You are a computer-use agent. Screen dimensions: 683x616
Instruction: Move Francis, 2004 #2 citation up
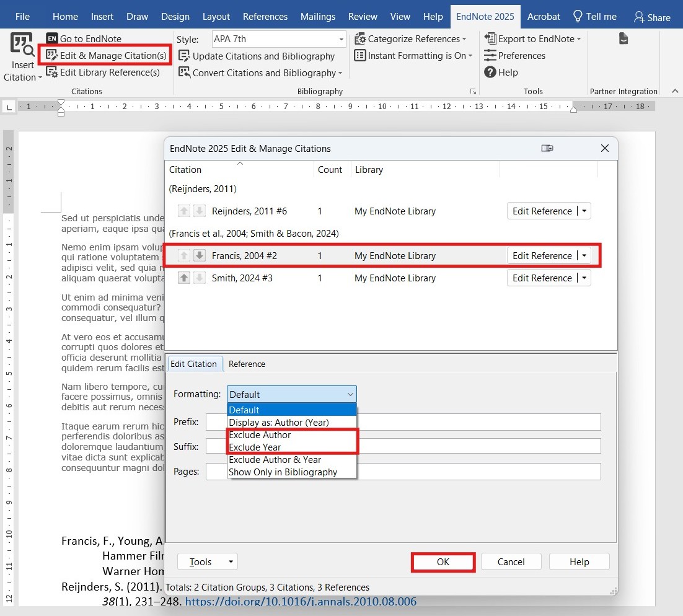pos(184,255)
